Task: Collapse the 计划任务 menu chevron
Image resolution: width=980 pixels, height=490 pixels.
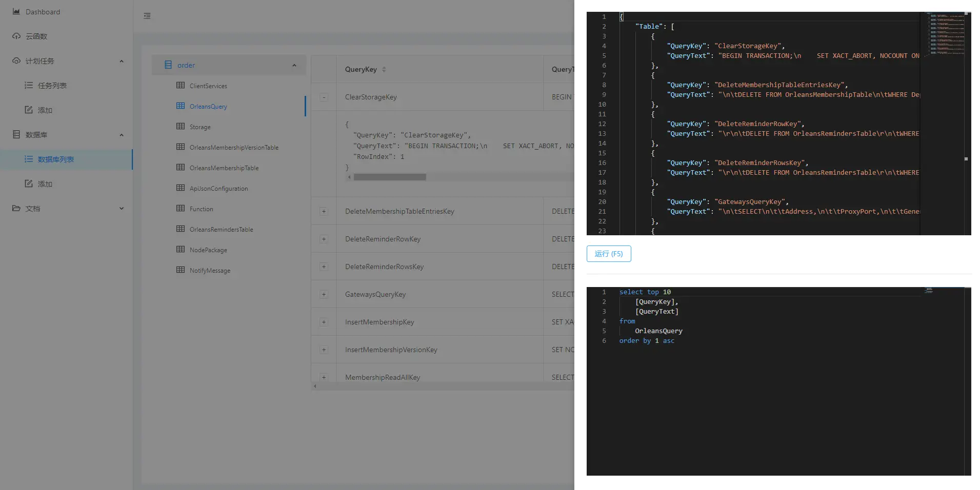Action: click(x=122, y=62)
